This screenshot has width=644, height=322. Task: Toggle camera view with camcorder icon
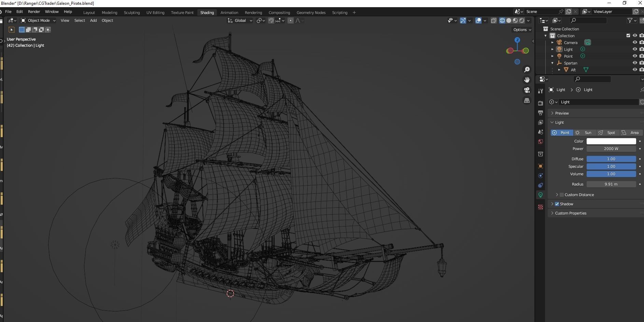pos(527,90)
